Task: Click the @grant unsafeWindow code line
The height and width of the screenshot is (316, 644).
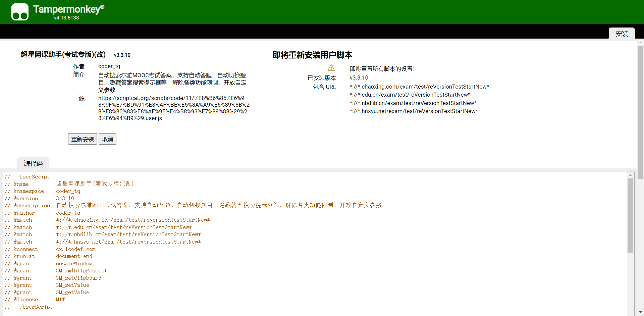Action: [x=49, y=263]
